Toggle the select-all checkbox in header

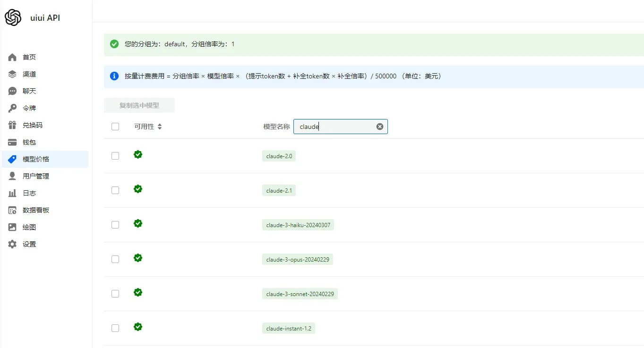coord(115,127)
